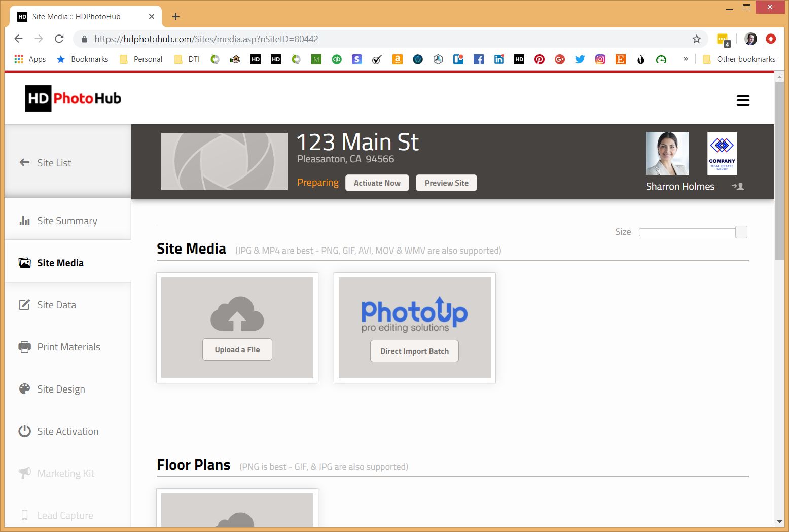Viewport: 789px width, 532px height.
Task: Click the Upload a File button
Action: point(237,350)
